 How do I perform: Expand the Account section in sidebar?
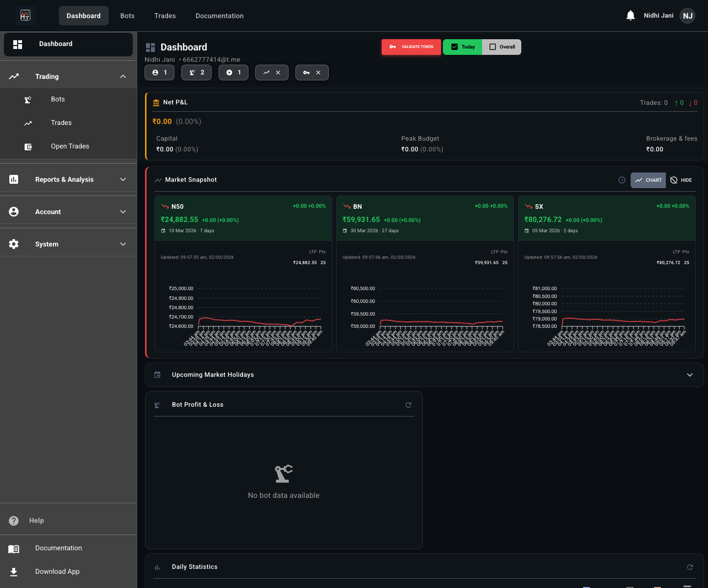(122, 212)
